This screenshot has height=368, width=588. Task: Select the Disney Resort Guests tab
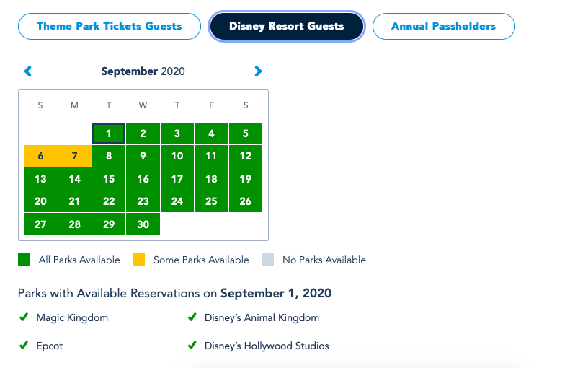287,27
